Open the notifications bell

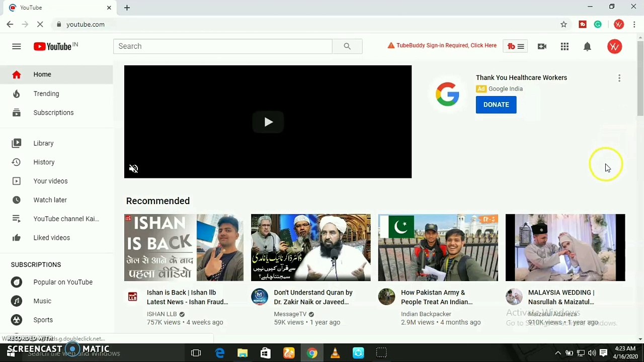pyautogui.click(x=587, y=46)
